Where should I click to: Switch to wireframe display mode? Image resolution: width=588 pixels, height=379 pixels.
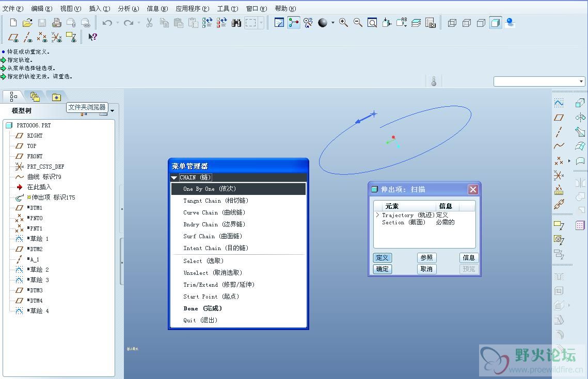click(452, 23)
